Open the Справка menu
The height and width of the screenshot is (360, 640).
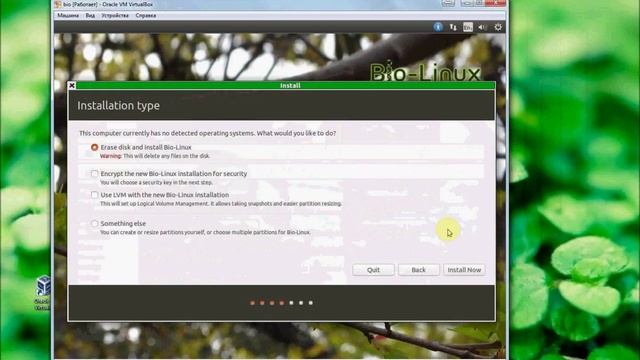point(146,16)
